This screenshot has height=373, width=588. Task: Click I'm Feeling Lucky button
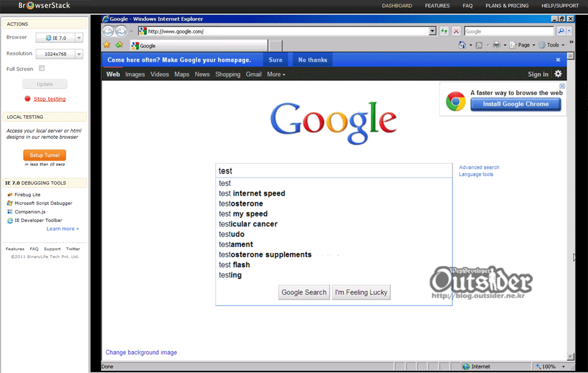(x=361, y=292)
